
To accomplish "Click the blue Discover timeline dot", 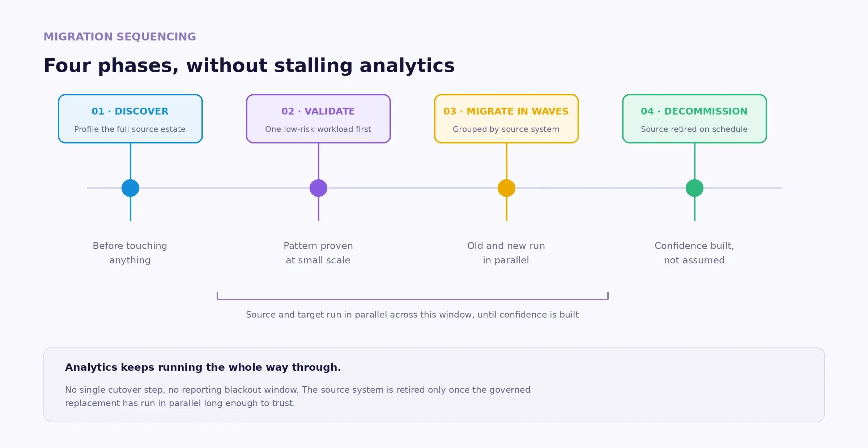I will tap(130, 188).
